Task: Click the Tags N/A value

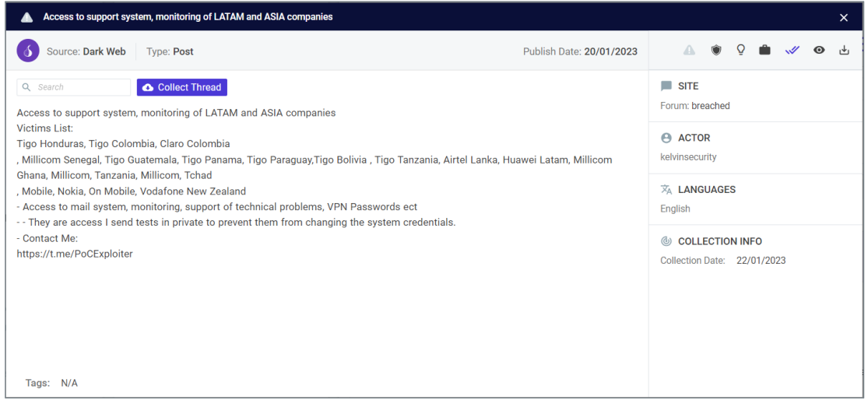Action: pos(69,383)
